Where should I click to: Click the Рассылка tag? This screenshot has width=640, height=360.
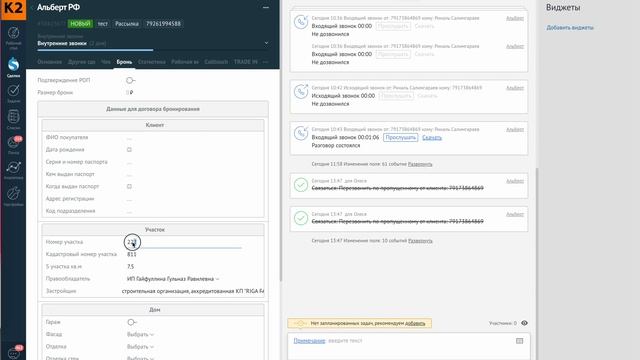(x=127, y=24)
